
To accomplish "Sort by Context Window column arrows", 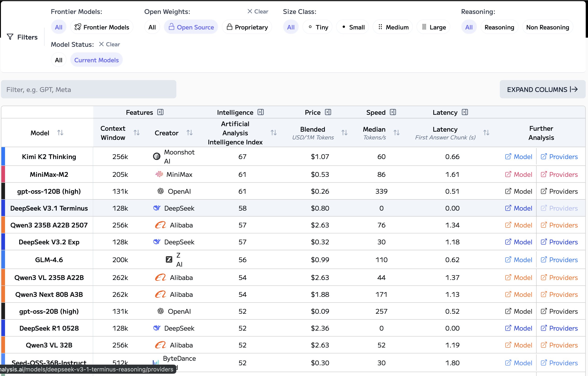I will click(x=137, y=133).
